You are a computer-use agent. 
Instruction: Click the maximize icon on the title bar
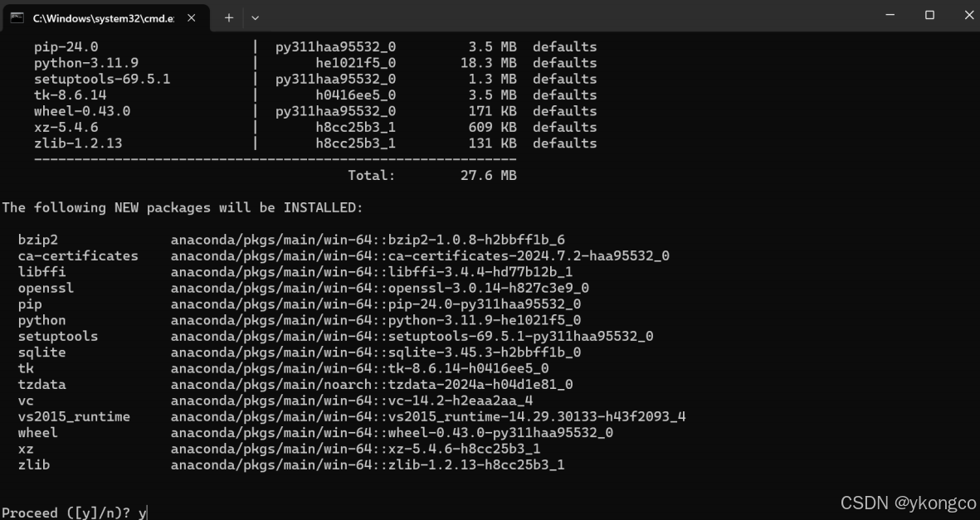929,15
